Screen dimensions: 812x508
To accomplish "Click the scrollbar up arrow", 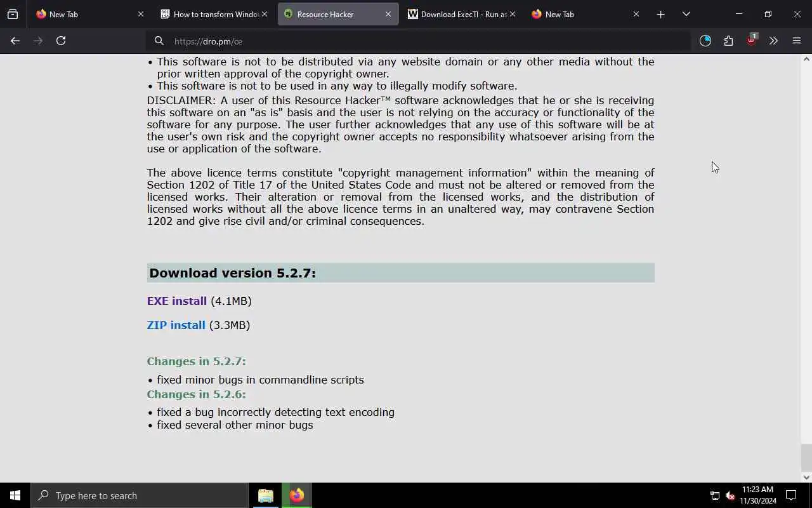I will pos(806,59).
